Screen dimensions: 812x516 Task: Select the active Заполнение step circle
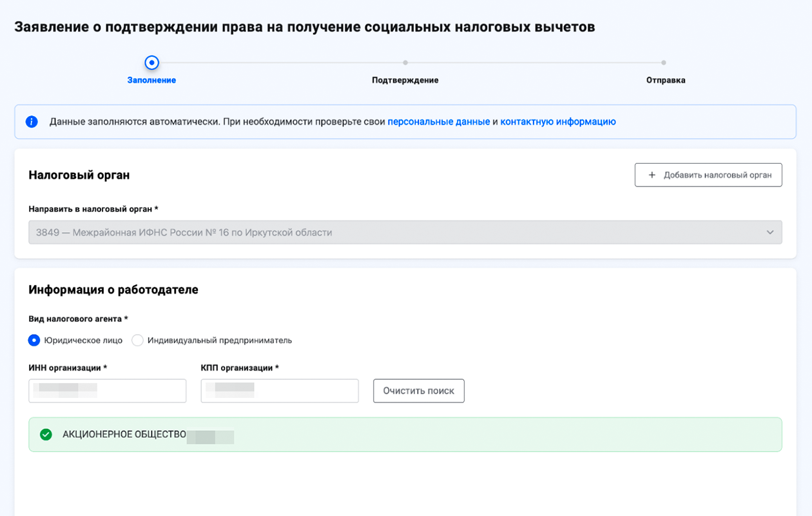click(151, 63)
